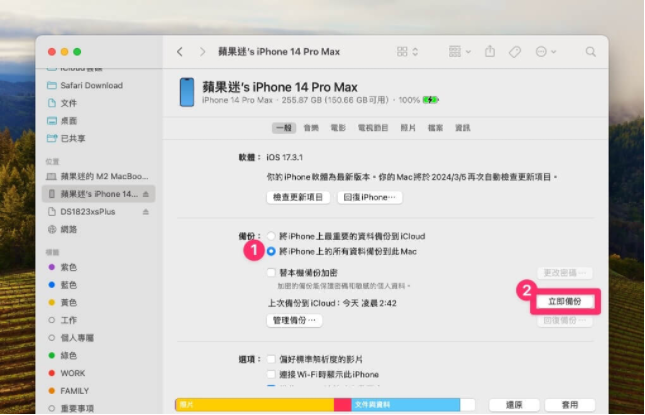
Task: Click the battery charging icon
Action: click(x=431, y=100)
